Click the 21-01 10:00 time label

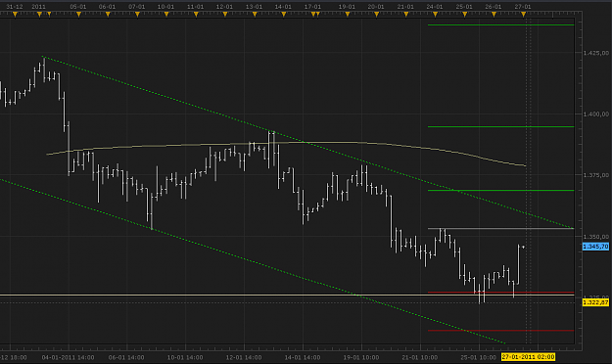(x=419, y=357)
